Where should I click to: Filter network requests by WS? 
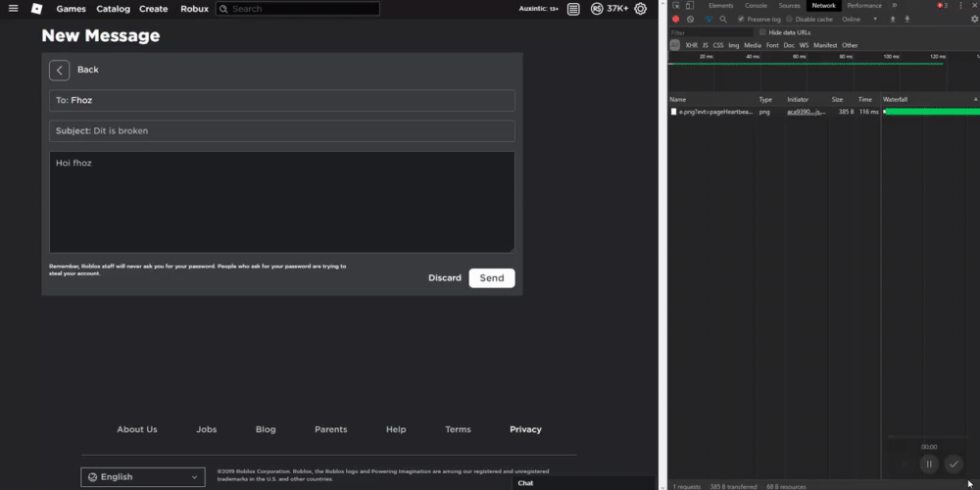pos(804,46)
